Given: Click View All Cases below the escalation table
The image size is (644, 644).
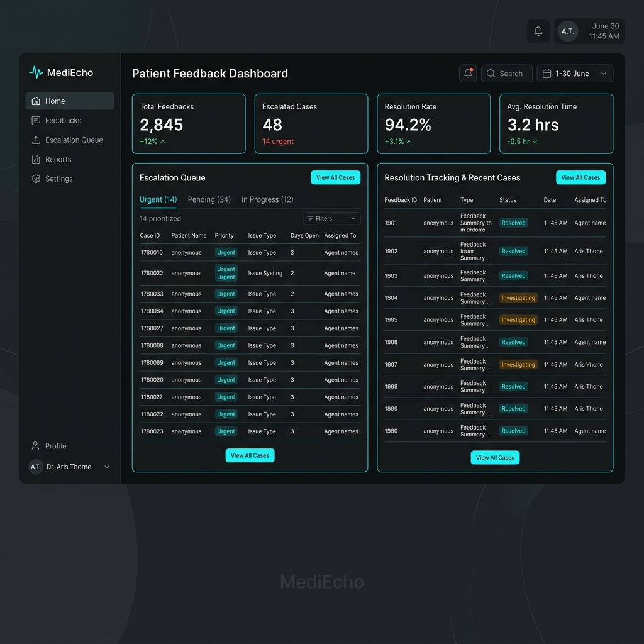Looking at the screenshot, I should click(x=250, y=455).
